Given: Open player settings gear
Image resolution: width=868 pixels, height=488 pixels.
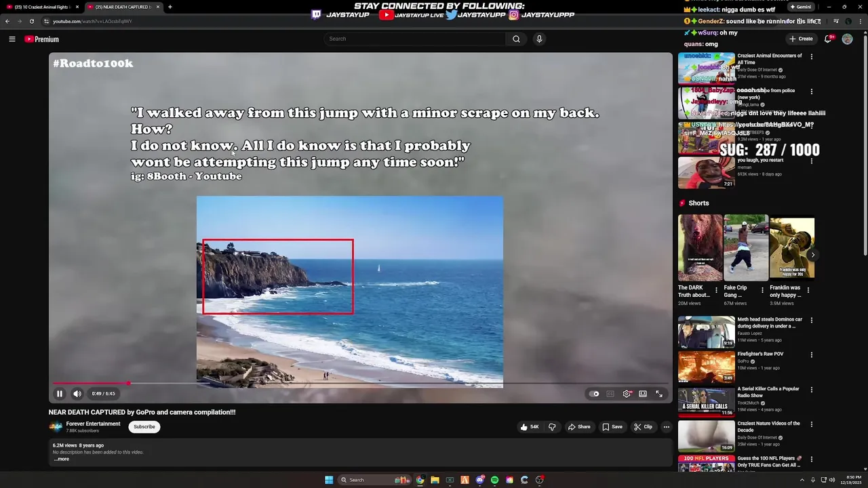Looking at the screenshot, I should 627,394.
